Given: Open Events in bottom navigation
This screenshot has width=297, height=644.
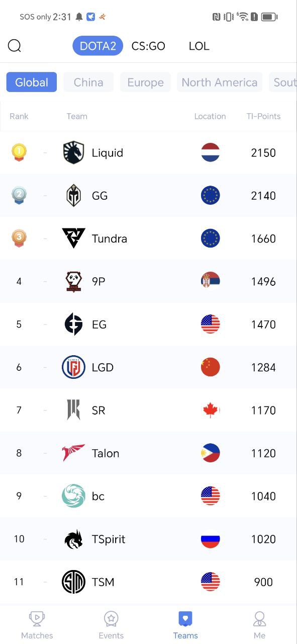Looking at the screenshot, I should point(111,625).
